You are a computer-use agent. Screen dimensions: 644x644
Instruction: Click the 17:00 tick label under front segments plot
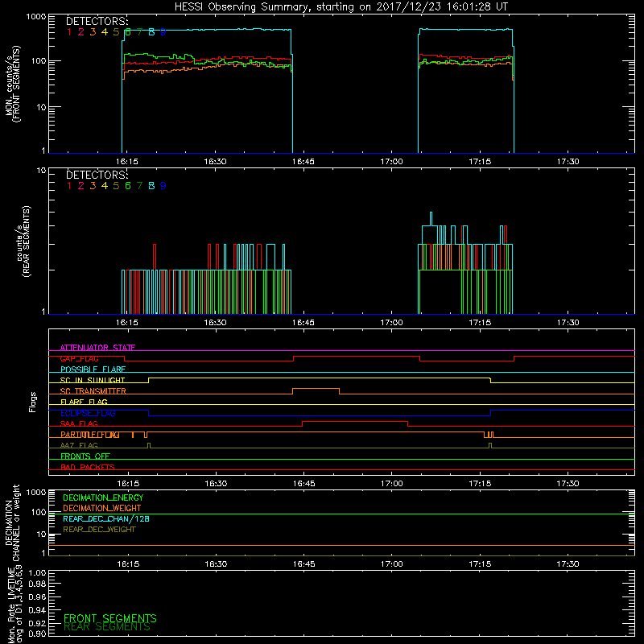click(x=391, y=162)
